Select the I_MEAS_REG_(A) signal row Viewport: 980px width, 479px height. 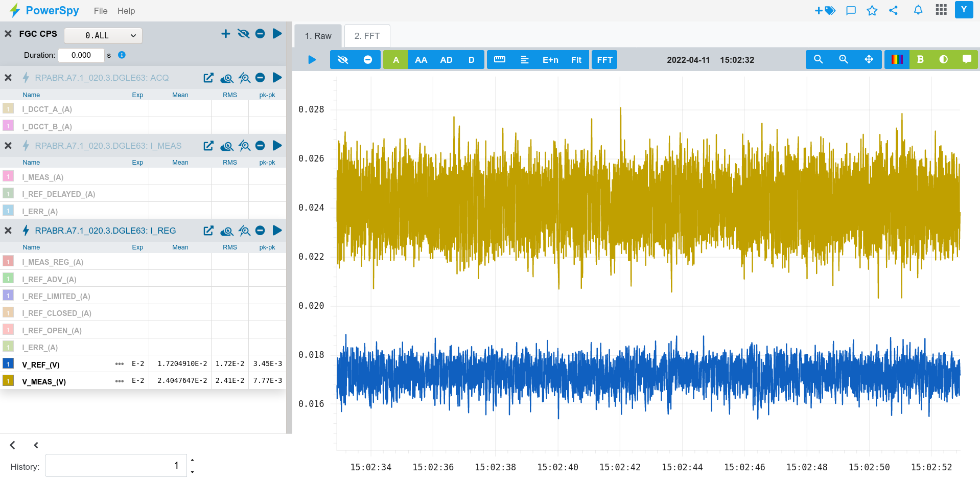(x=143, y=262)
